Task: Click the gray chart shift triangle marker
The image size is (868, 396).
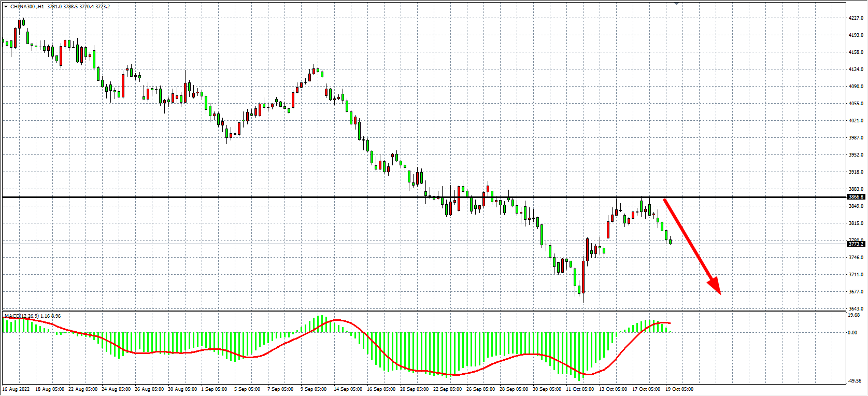Action: [676, 4]
